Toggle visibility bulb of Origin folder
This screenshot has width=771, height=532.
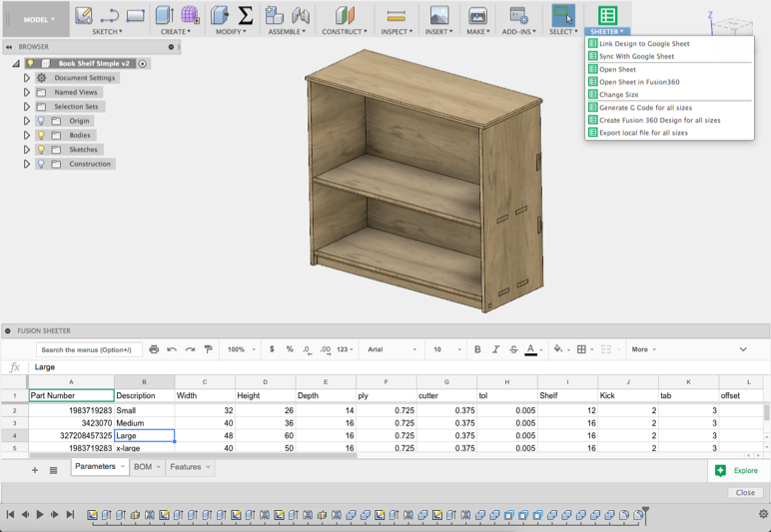pyautogui.click(x=41, y=121)
